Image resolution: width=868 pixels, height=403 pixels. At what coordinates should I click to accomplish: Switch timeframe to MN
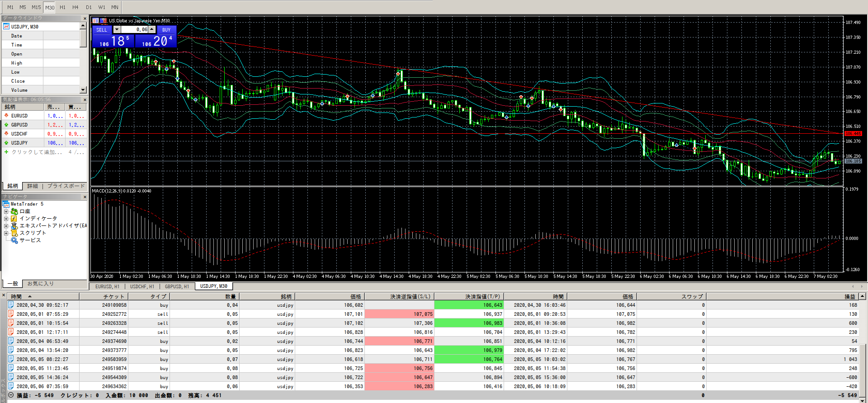click(x=115, y=7)
